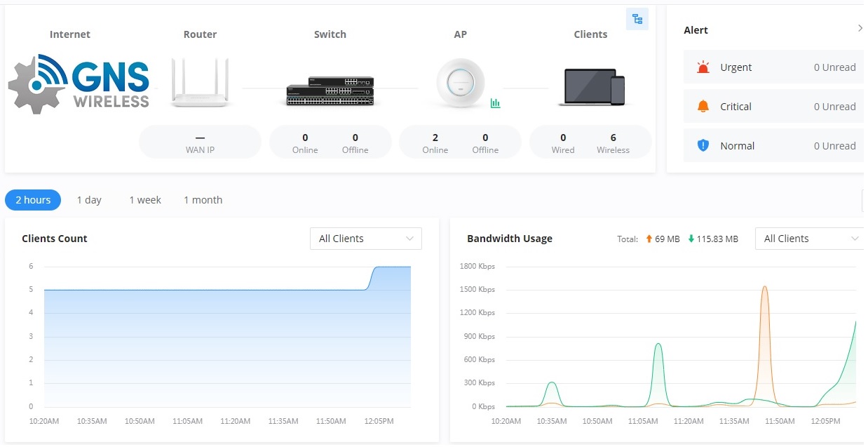Click the orange upload peak on bandwidth chart
This screenshot has height=447, width=868.
coord(764,287)
